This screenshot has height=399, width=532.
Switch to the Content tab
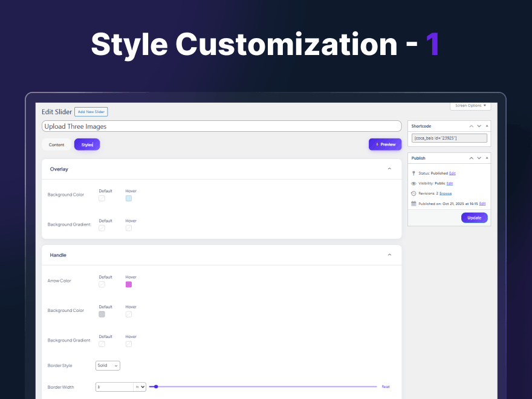[x=56, y=145]
